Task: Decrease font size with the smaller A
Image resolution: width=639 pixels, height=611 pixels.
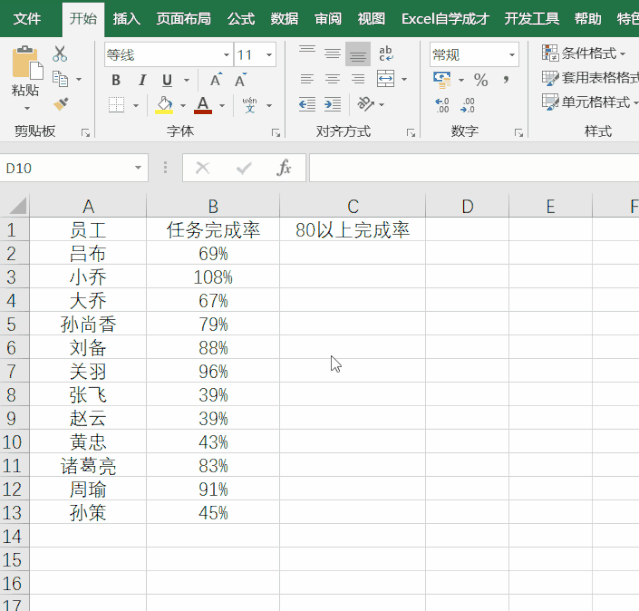Action: tap(241, 80)
